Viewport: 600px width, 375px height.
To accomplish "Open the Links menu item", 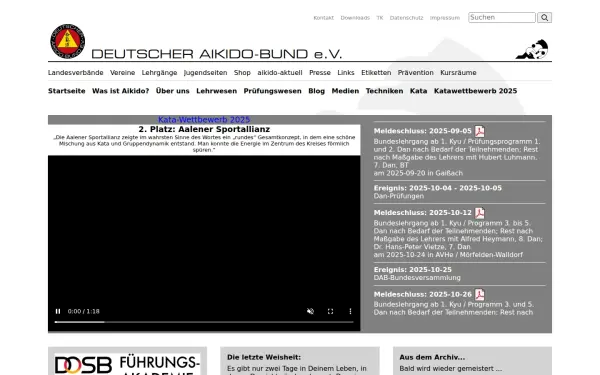I will pos(346,73).
